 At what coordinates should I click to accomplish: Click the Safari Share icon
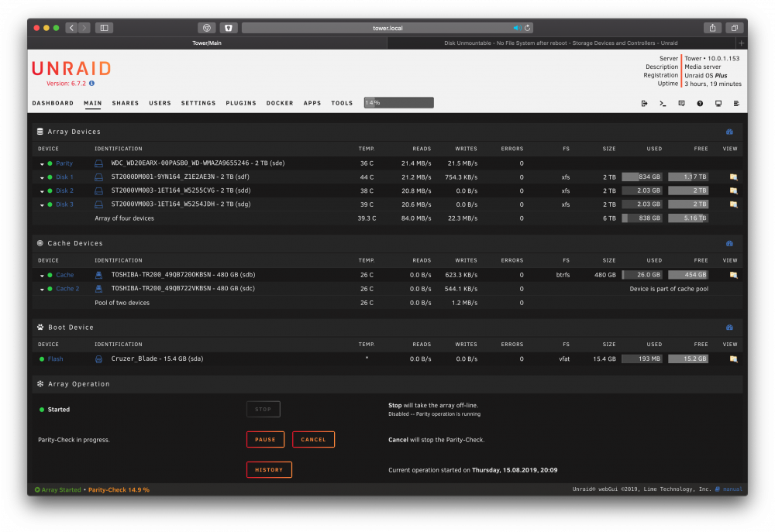[x=712, y=28]
